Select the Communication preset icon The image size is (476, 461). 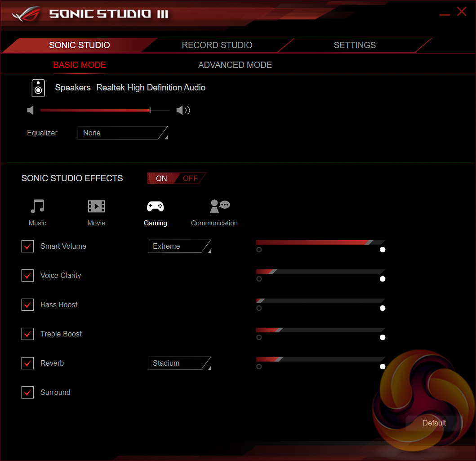219,206
